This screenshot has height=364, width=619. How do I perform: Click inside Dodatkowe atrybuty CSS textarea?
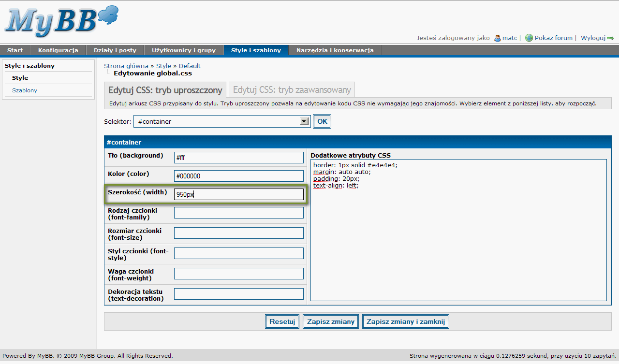pyautogui.click(x=458, y=230)
